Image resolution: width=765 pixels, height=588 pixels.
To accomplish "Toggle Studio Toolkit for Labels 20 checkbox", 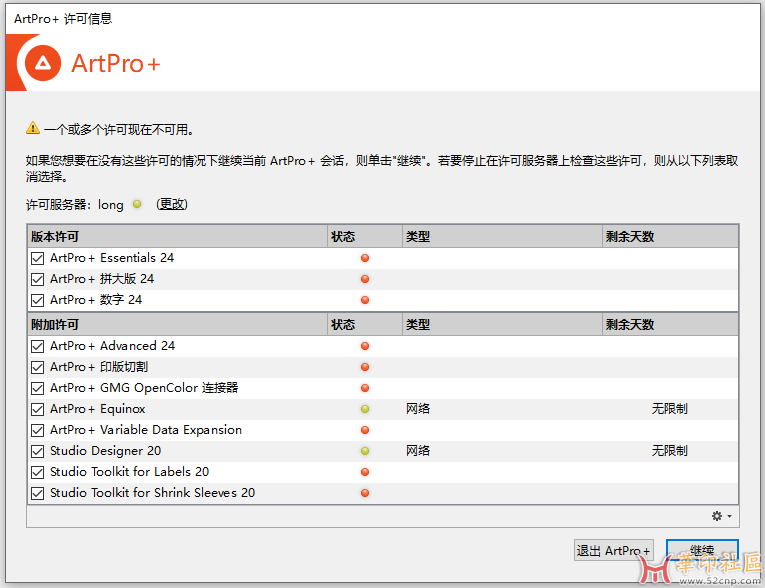I will (x=38, y=472).
